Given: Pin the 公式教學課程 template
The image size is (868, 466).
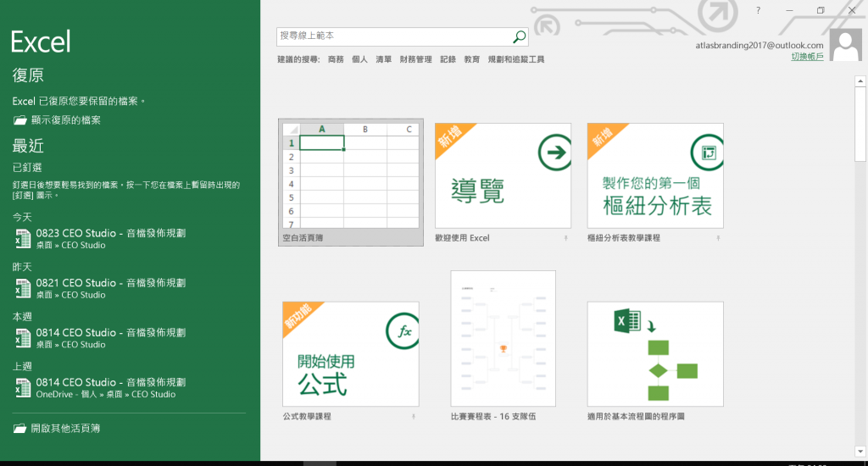Looking at the screenshot, I should 414,417.
